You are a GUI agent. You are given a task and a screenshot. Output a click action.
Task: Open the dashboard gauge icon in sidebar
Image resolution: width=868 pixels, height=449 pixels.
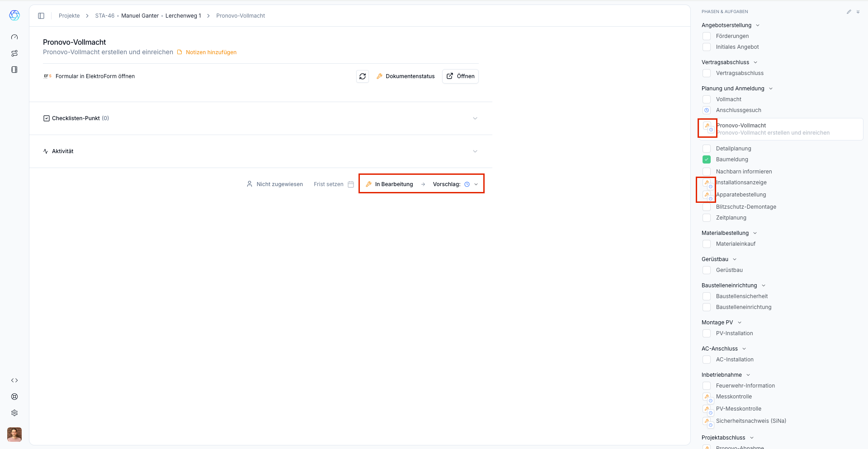[x=14, y=37]
